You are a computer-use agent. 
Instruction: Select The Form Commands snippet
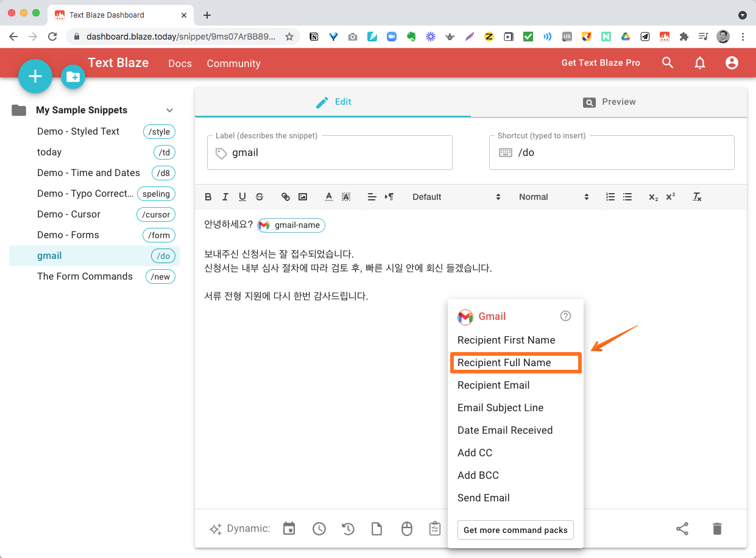point(94,277)
